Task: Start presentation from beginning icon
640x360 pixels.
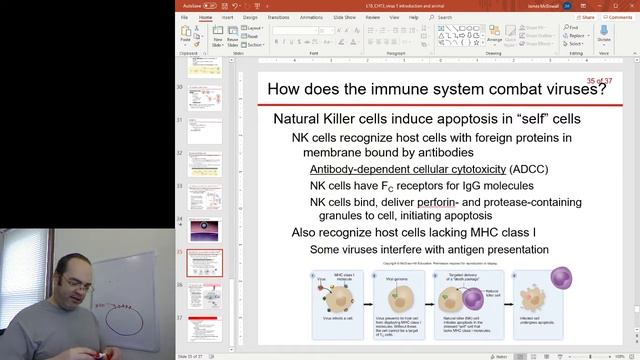Action: 258,6
